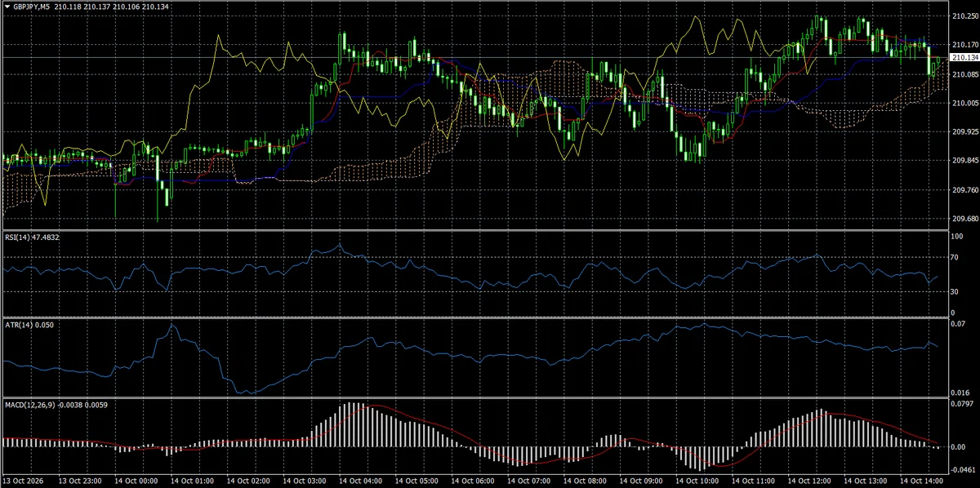The image size is (980, 488).
Task: Click the MACD 0.0797 scale value
Action: (x=964, y=404)
